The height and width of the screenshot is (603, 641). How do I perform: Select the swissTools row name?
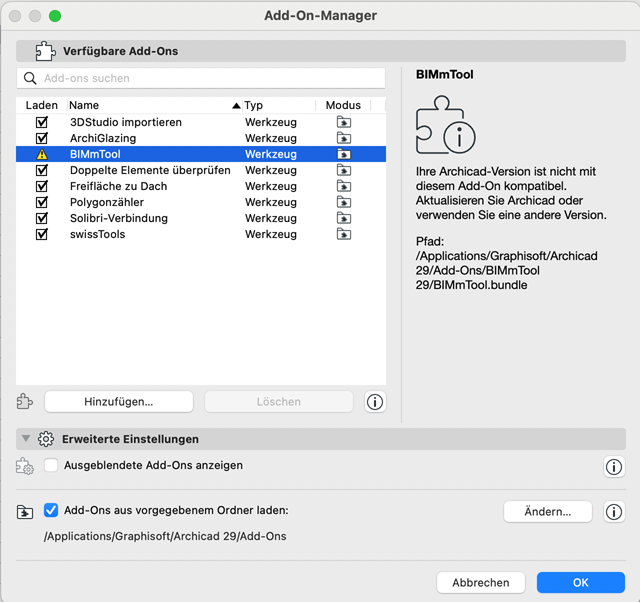(97, 234)
